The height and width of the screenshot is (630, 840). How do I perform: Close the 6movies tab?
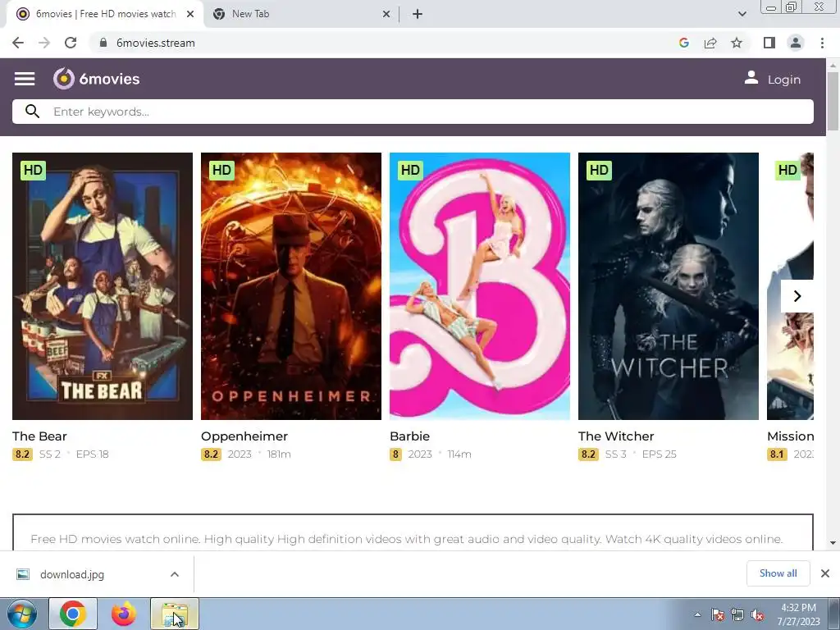click(190, 14)
